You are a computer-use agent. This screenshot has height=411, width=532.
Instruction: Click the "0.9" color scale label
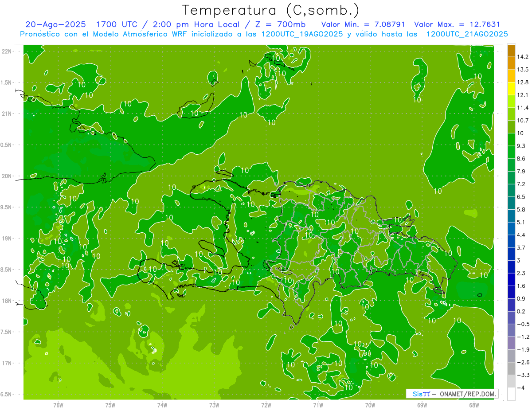pyautogui.click(x=521, y=299)
